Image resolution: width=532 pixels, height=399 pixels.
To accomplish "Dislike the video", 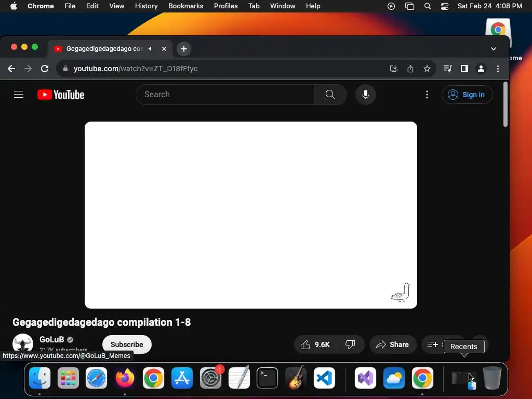I will pos(350,344).
